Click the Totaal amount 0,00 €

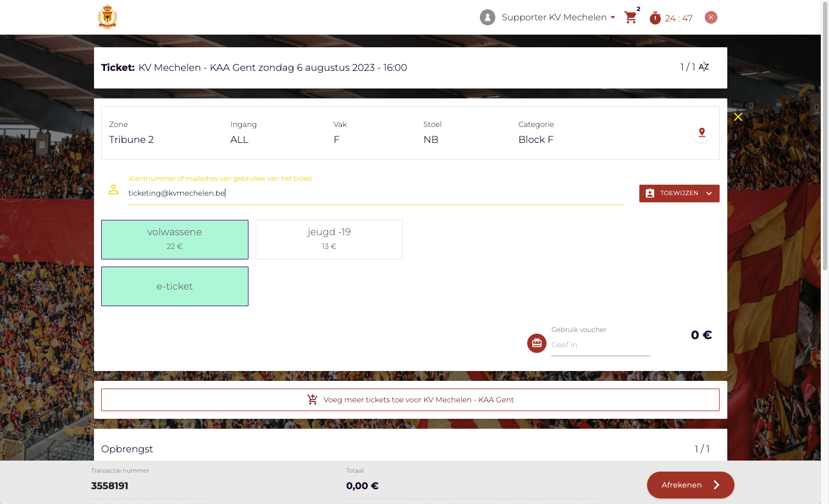[362, 486]
